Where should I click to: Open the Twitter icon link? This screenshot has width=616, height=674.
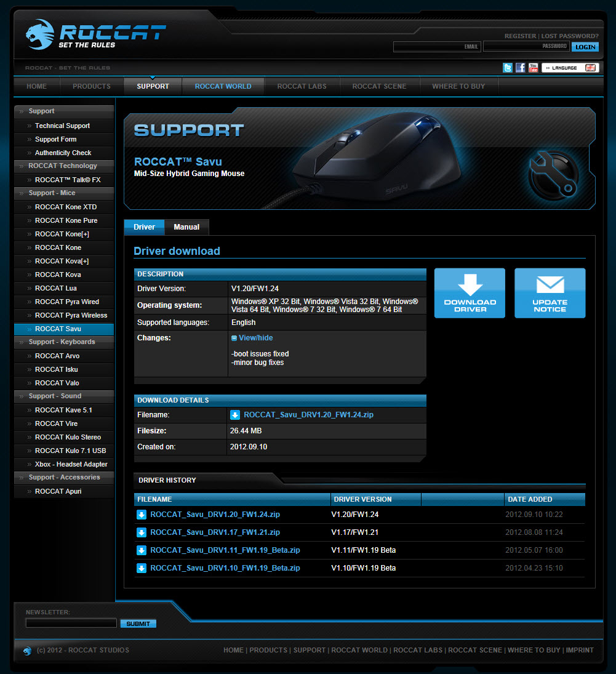click(x=508, y=68)
